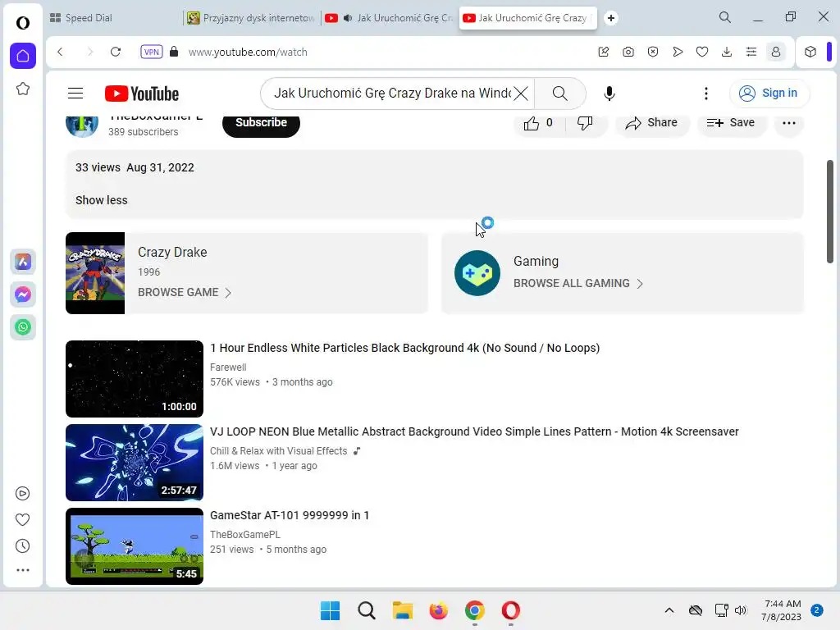Submit YouTube search

point(559,94)
